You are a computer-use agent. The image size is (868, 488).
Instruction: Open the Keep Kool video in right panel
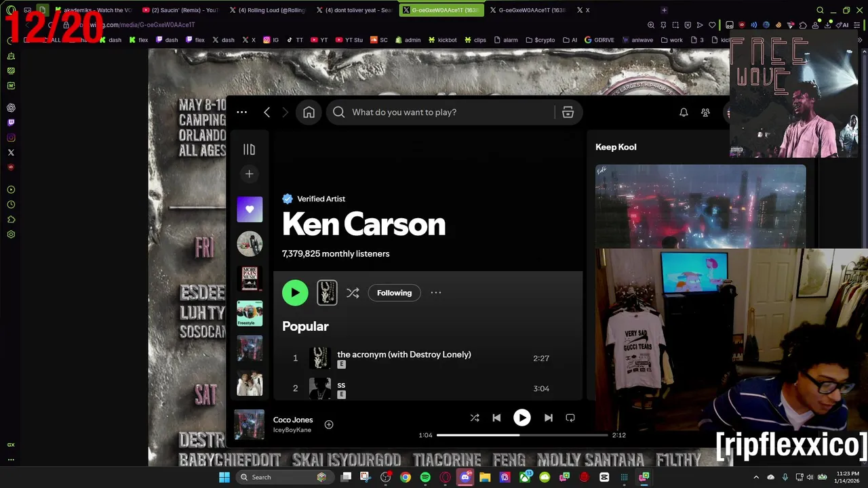click(x=701, y=206)
